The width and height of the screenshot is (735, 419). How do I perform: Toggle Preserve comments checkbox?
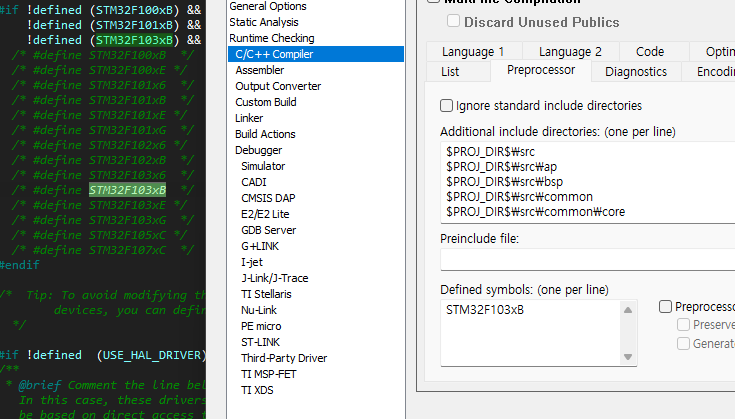point(683,324)
